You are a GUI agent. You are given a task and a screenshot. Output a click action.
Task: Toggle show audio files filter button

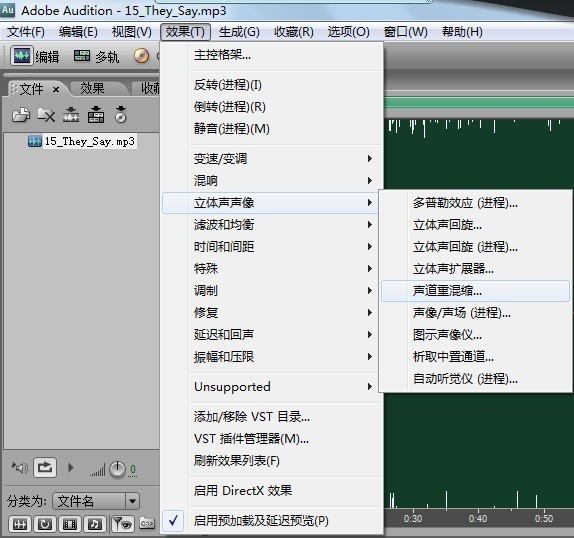point(19,524)
